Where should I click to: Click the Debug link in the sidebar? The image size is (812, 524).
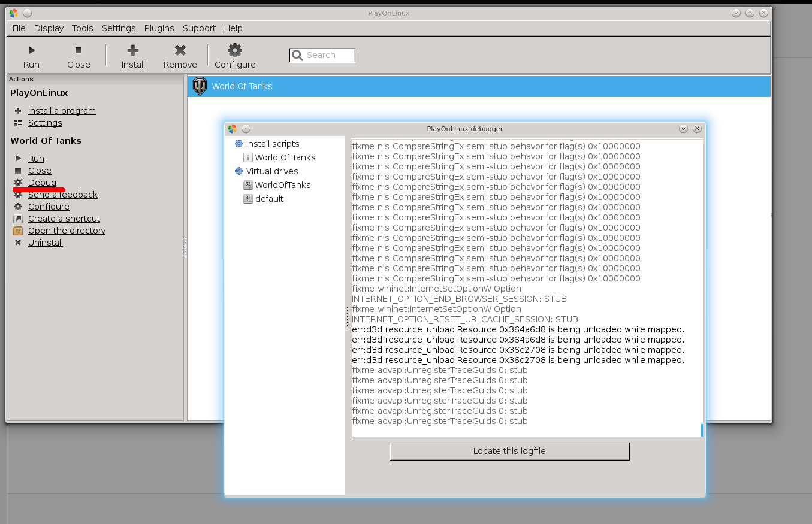click(x=42, y=183)
